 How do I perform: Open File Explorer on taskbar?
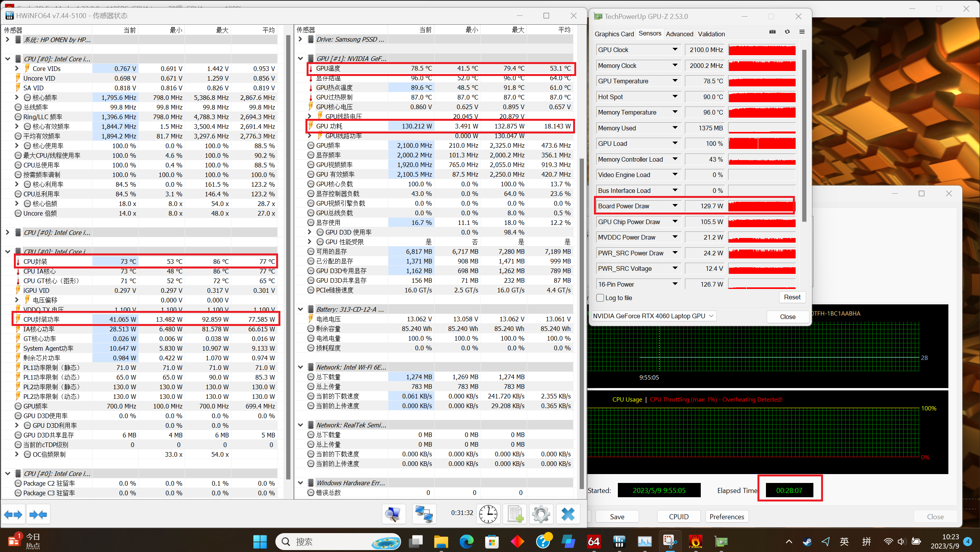441,542
